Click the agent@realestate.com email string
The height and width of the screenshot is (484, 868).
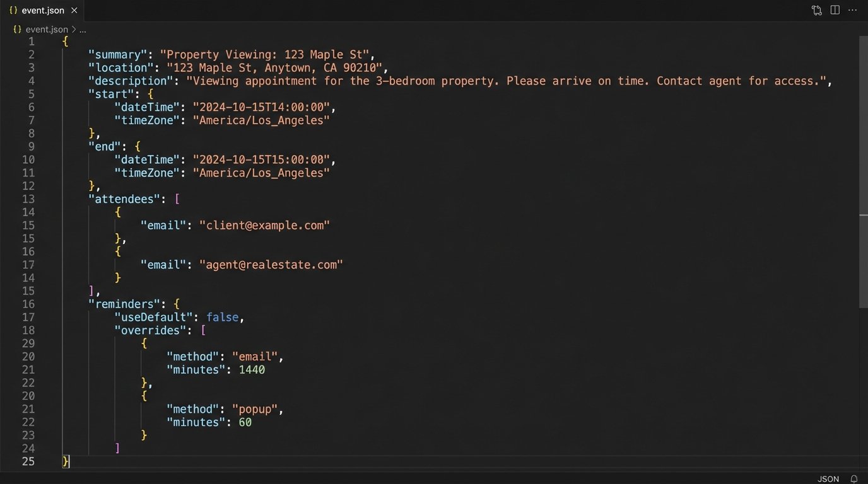click(271, 265)
